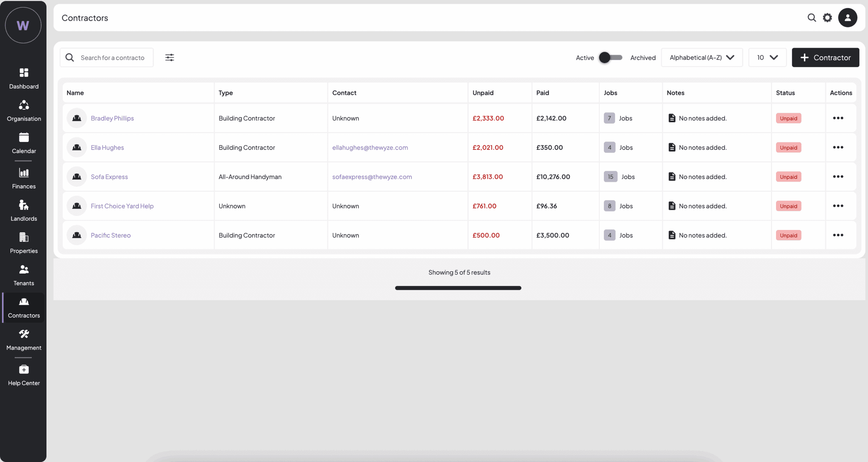This screenshot has width=868, height=462.
Task: Click the add Contractor button
Action: 825,58
